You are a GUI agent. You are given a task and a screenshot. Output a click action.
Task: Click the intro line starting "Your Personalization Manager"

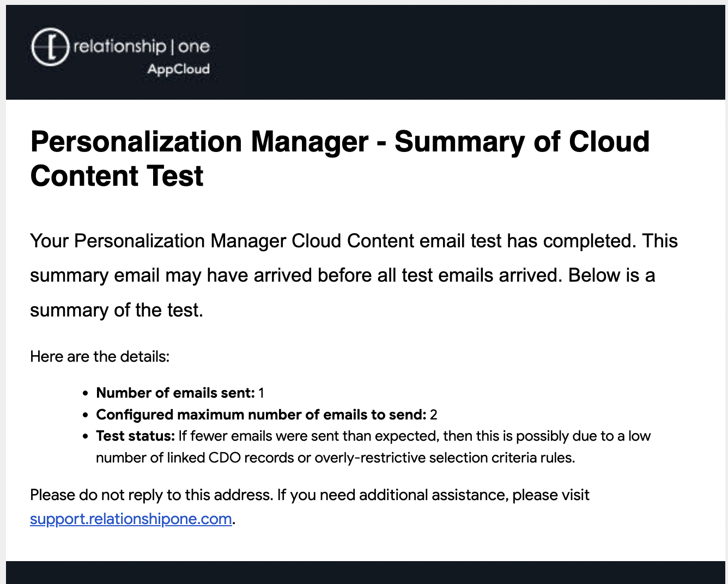click(353, 241)
